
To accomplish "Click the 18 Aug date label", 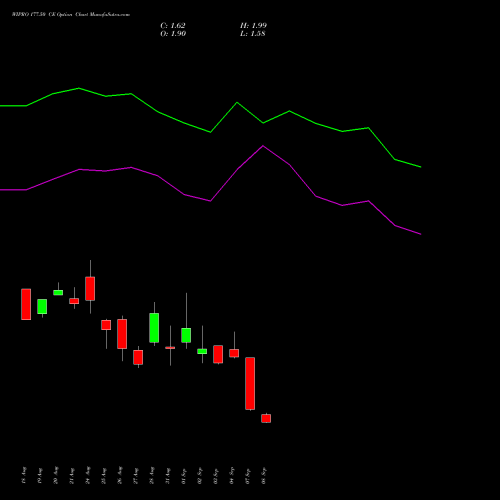I will click(x=24, y=476).
